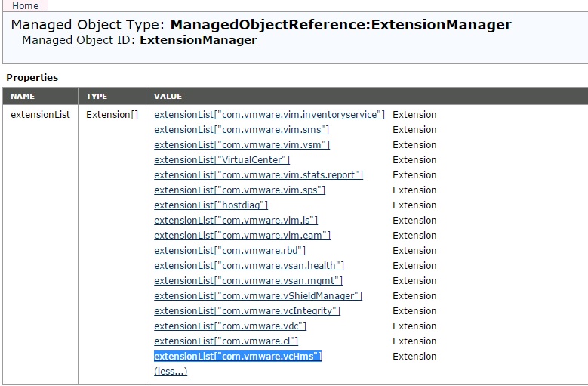Click the com.vmware.cl extension link
Viewport: 588px width, 386px height.
click(226, 341)
